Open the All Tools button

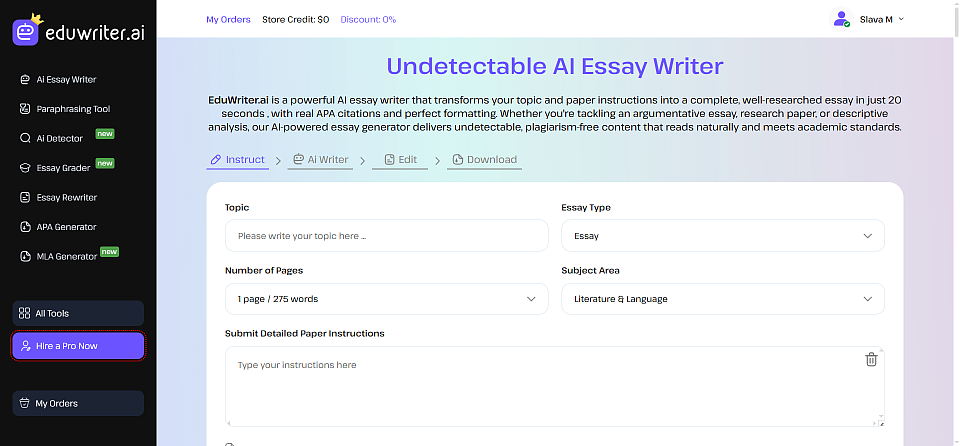tap(78, 313)
